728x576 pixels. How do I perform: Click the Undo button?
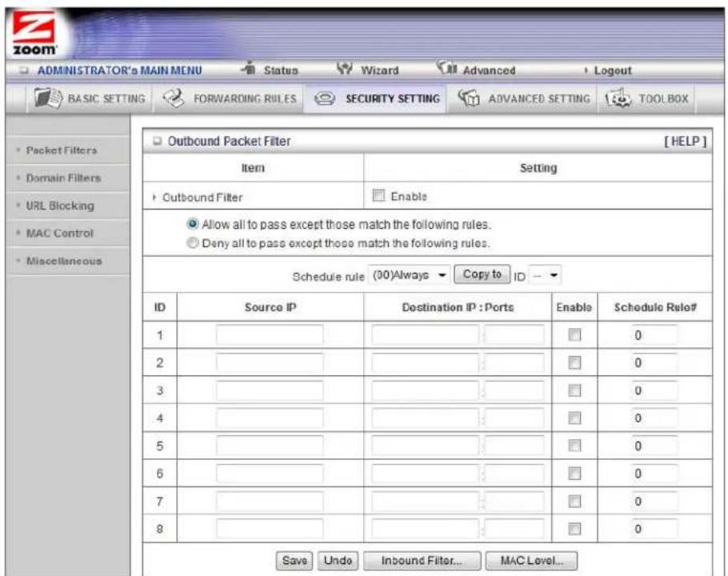[338, 561]
